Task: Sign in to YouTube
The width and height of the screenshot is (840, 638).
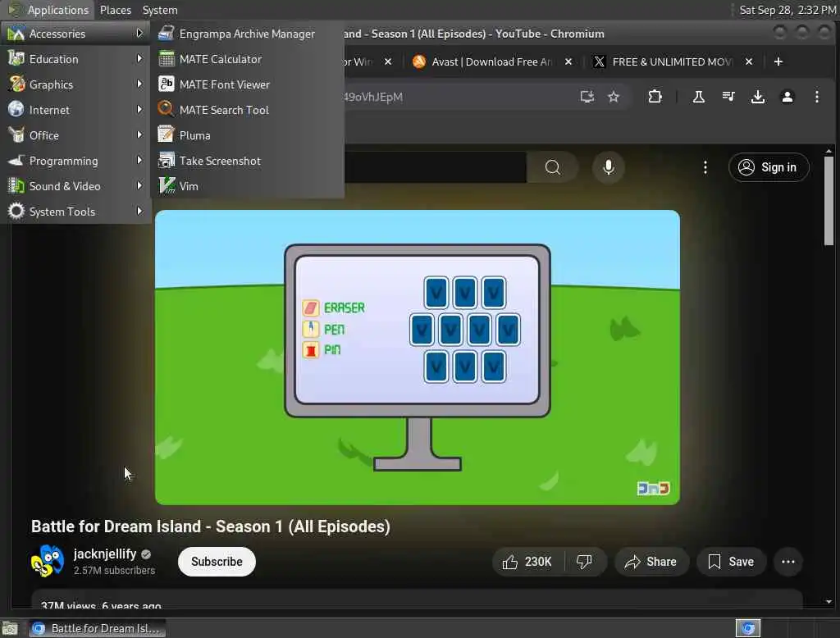Action: point(768,167)
